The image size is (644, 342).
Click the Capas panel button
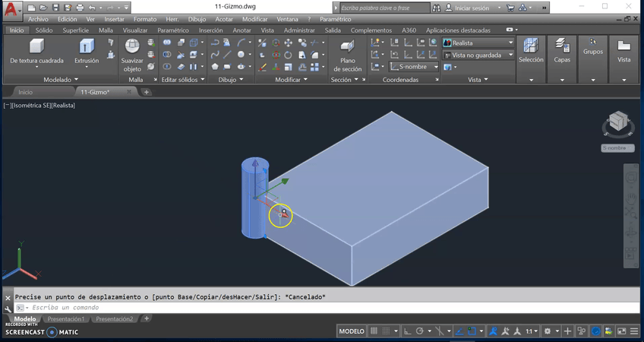(x=562, y=50)
